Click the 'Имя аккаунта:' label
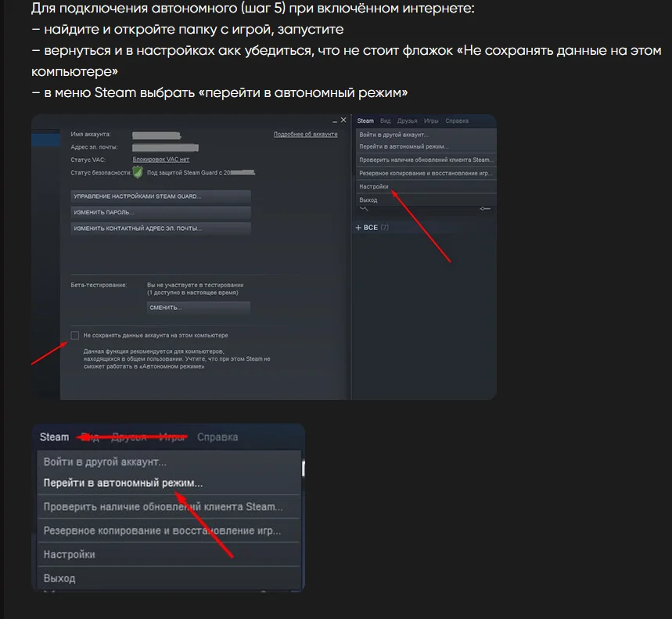The width and height of the screenshot is (672, 619). [x=91, y=134]
